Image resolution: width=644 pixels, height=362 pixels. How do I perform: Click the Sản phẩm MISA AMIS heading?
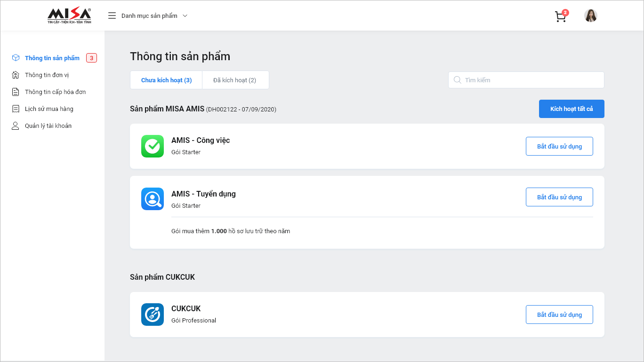click(x=167, y=109)
